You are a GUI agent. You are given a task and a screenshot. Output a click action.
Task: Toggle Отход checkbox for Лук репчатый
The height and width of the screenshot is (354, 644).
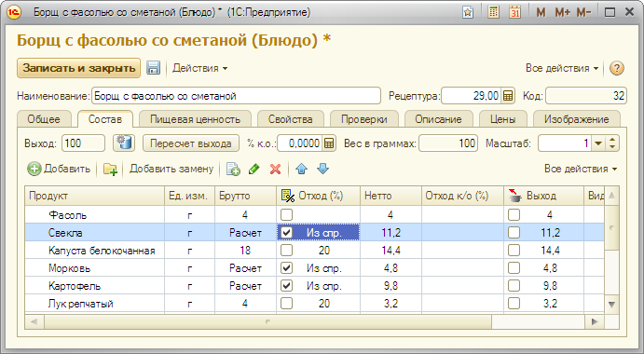[286, 303]
